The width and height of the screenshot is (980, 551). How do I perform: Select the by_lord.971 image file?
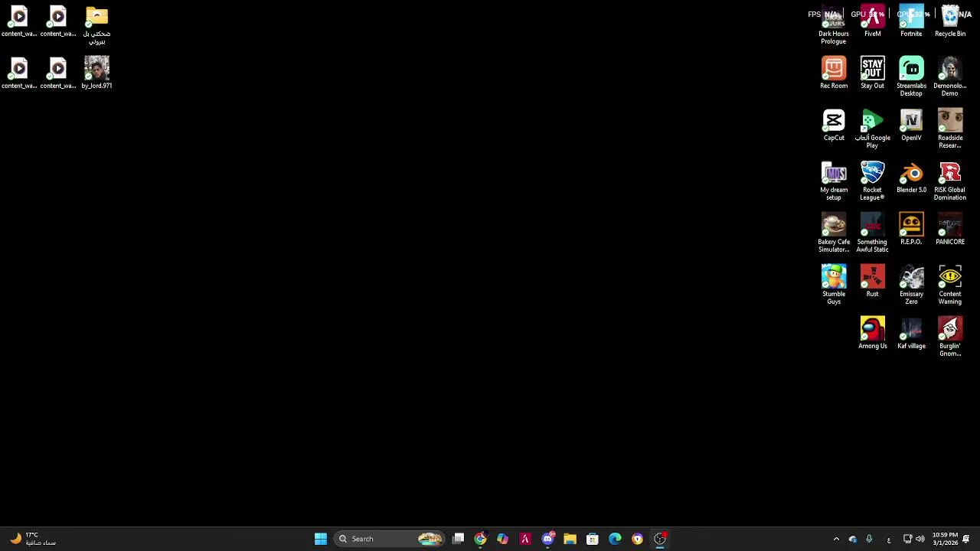[x=96, y=73]
